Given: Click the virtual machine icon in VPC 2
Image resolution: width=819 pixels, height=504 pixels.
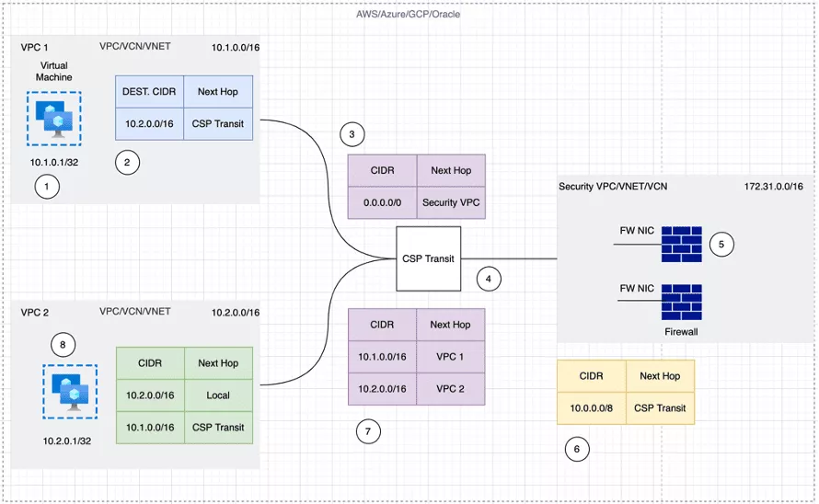Looking at the screenshot, I should (x=70, y=392).
